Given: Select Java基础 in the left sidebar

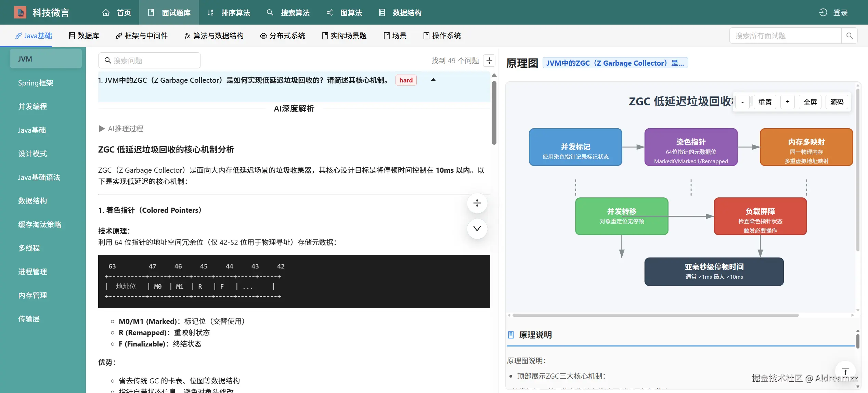Looking at the screenshot, I should pos(46,130).
